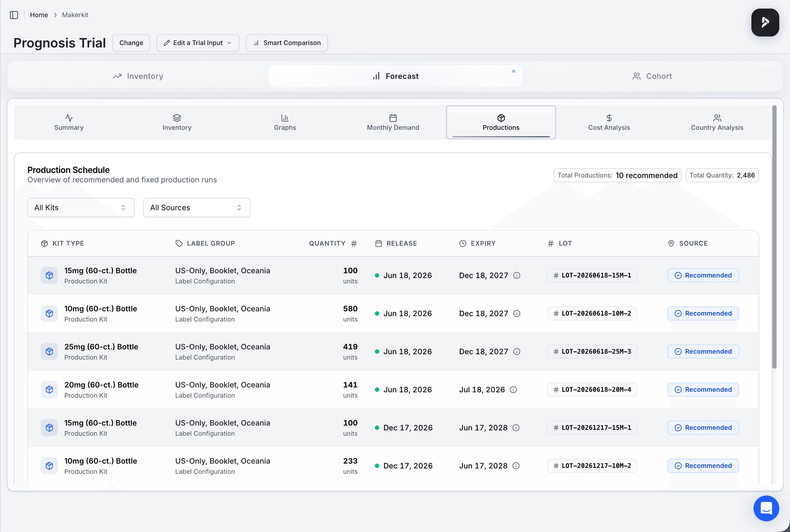Click the kit cube icon for 20mg Bottle
Viewport: 790px width, 532px height.
click(x=49, y=390)
